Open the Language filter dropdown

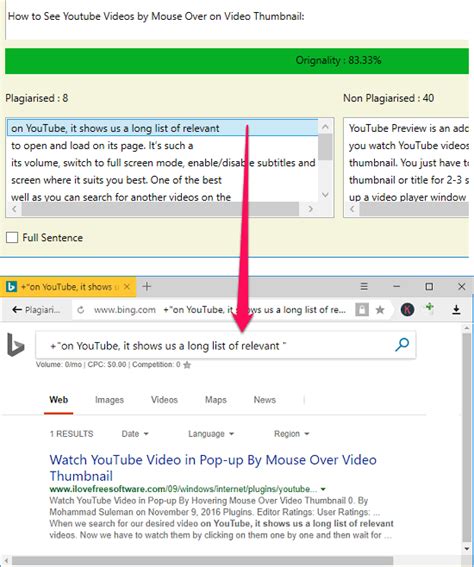point(211,434)
